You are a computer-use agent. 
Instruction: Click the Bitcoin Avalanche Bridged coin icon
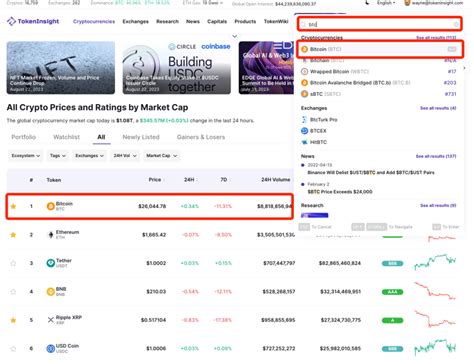point(304,83)
